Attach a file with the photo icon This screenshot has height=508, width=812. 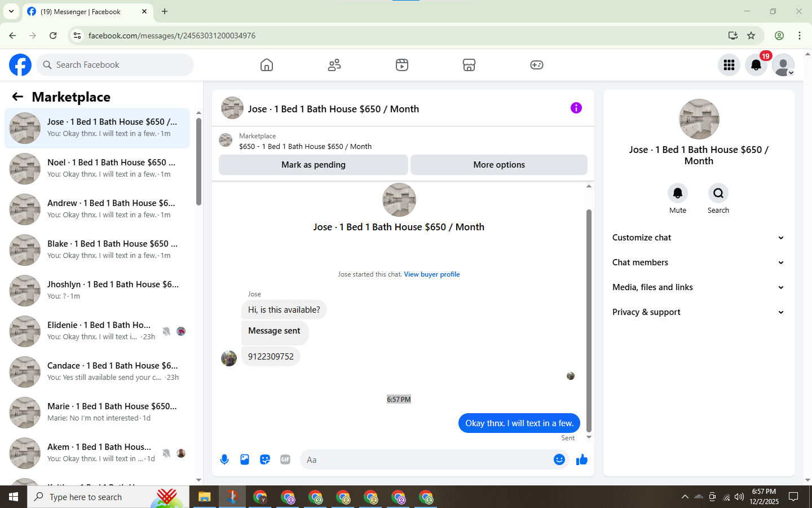245,459
